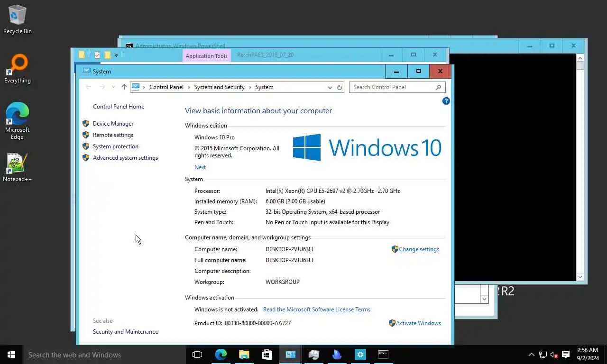
Task: Click the dropdown arrow in the partially hidden rear window
Action: [x=484, y=299]
